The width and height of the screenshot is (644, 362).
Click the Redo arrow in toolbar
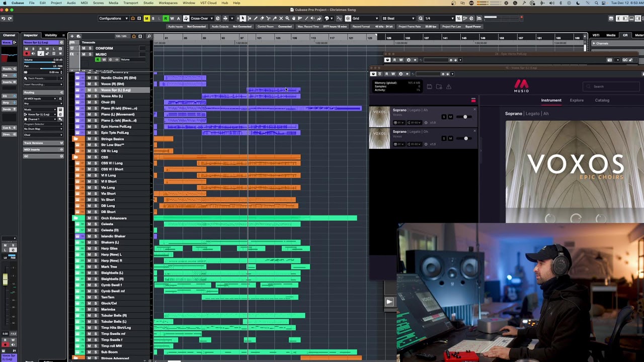click(10, 19)
